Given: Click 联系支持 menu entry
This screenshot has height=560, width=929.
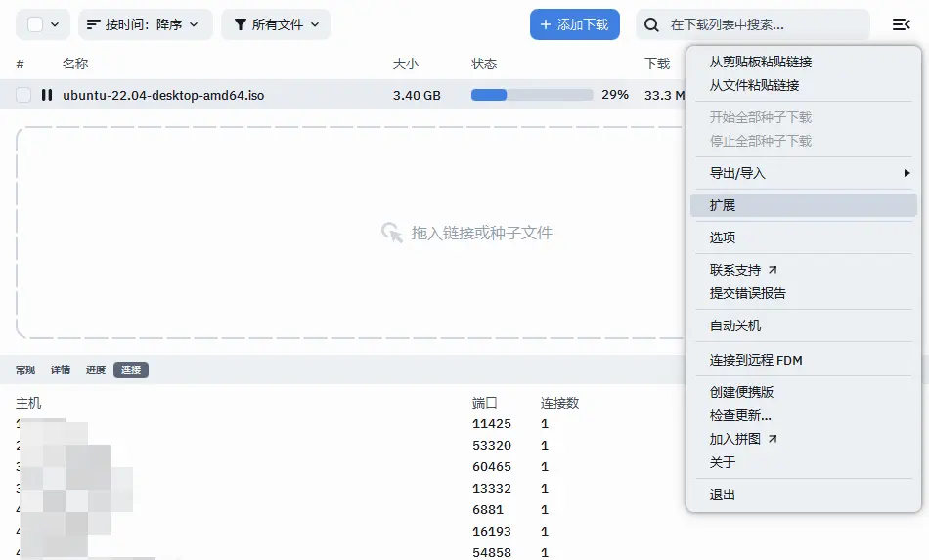Looking at the screenshot, I should tap(804, 270).
